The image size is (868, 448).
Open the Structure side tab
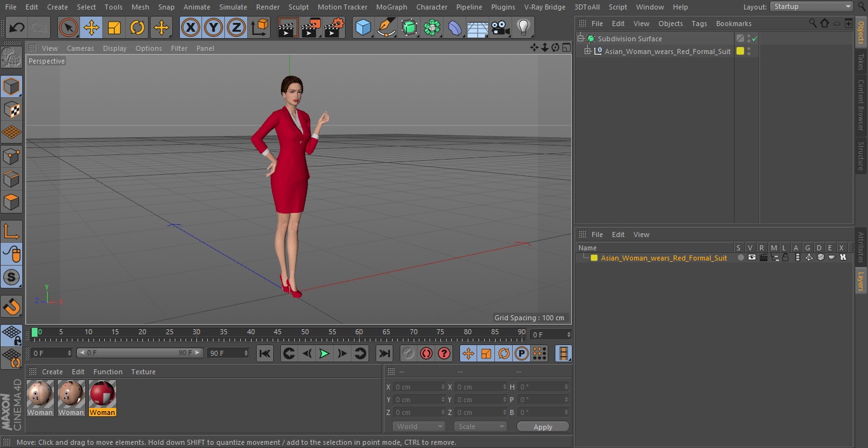pyautogui.click(x=861, y=156)
